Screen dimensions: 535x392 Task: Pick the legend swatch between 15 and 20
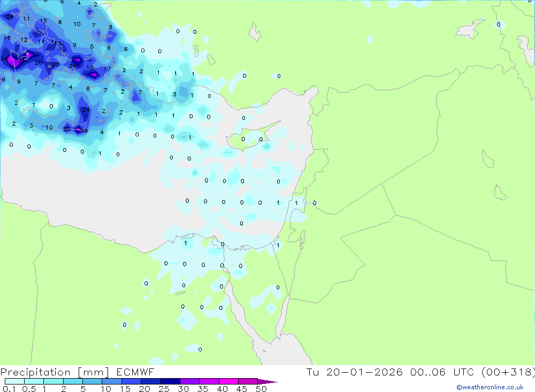pyautogui.click(x=132, y=381)
